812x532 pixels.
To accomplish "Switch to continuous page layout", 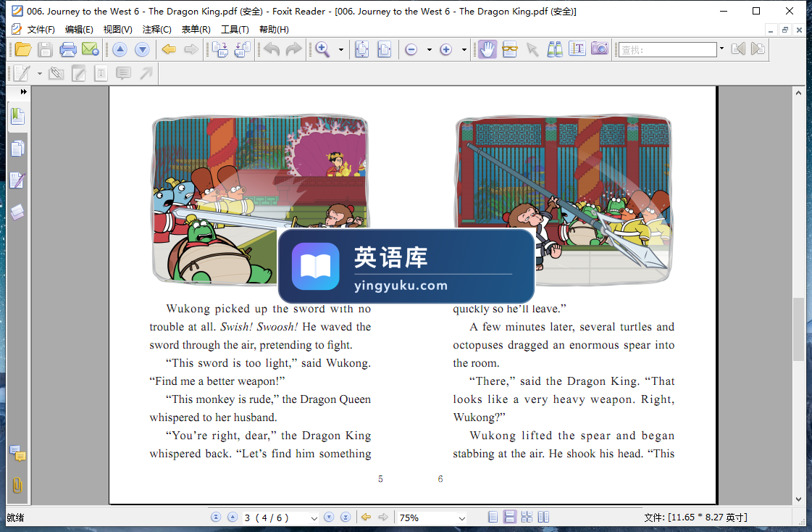I will (x=510, y=517).
